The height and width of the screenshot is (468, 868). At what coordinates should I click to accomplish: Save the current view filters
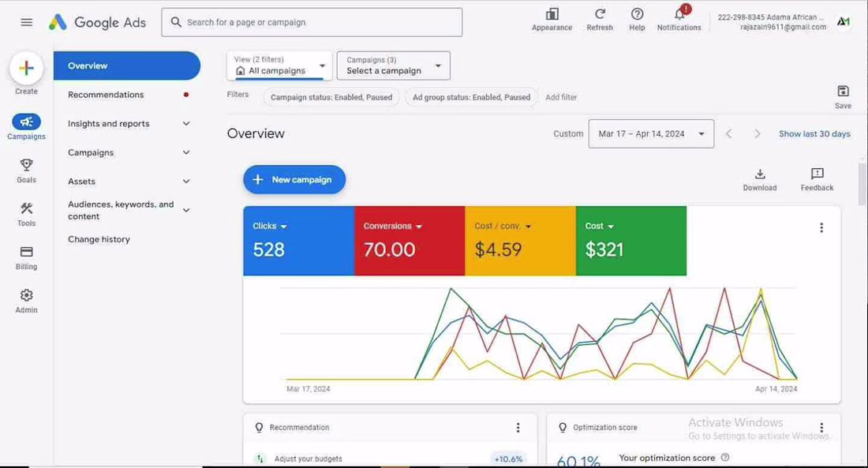pos(843,97)
